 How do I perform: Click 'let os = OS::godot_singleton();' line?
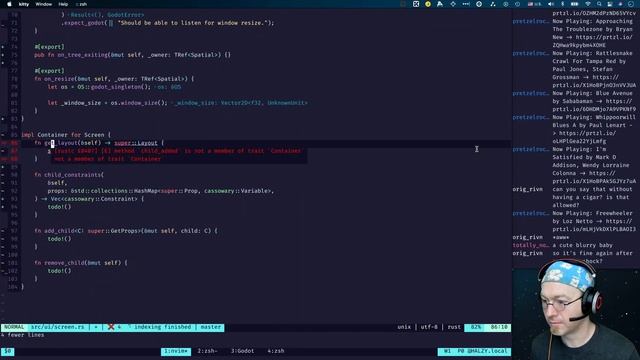[x=99, y=87]
